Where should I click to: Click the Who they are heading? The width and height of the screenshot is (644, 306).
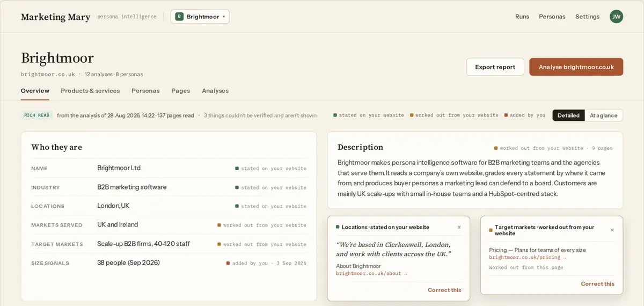coord(56,147)
